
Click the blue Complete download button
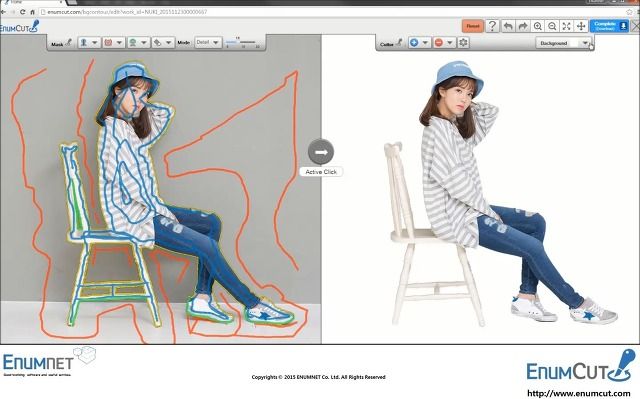pyautogui.click(x=609, y=26)
